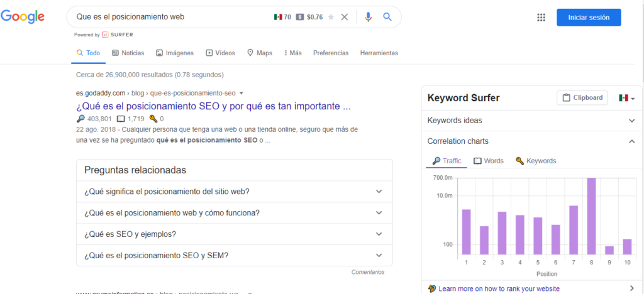Select the Traffic chart tab
The image size is (644, 294).
[447, 161]
